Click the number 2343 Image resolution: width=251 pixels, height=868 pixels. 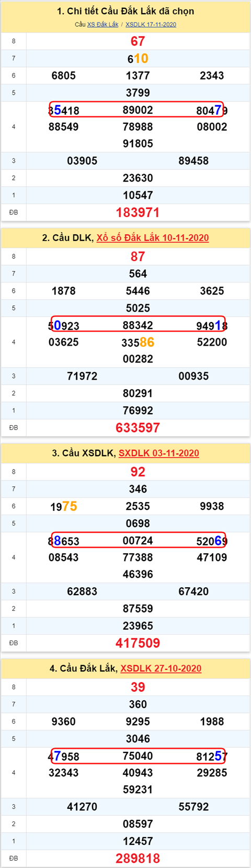click(x=212, y=76)
